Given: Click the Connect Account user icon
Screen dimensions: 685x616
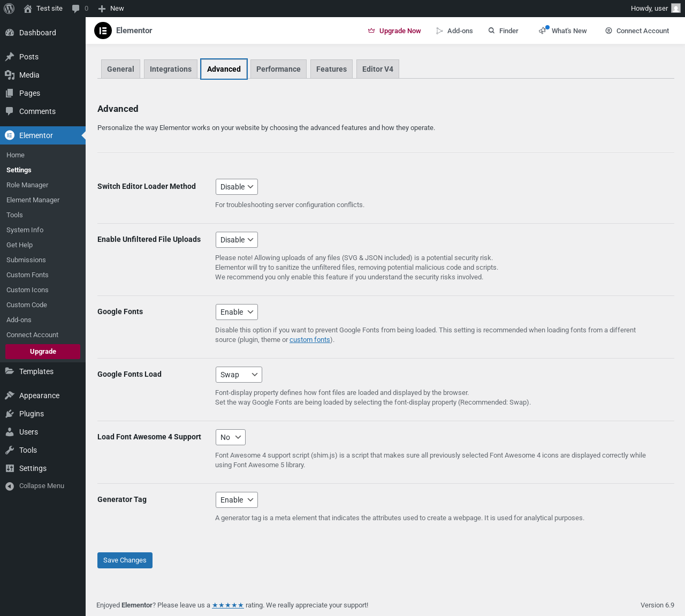Looking at the screenshot, I should point(608,31).
